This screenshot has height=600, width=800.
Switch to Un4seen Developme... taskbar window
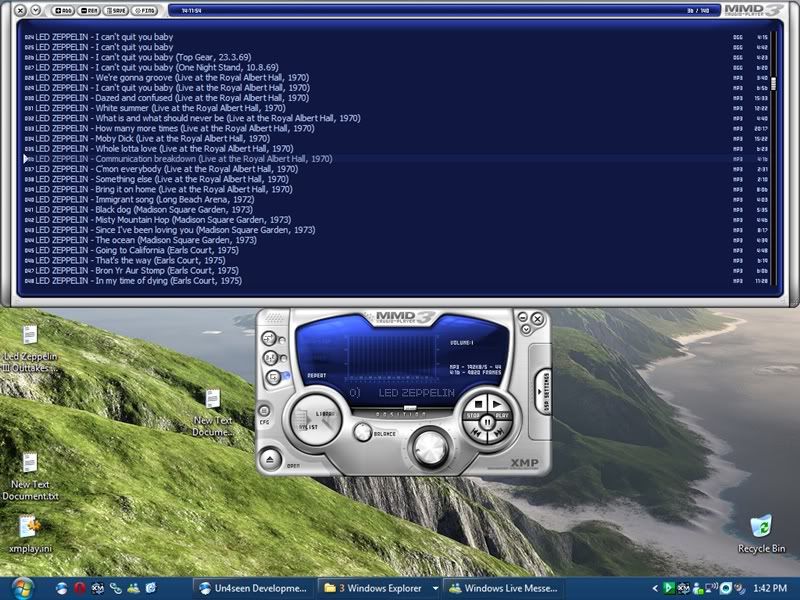pos(254,588)
